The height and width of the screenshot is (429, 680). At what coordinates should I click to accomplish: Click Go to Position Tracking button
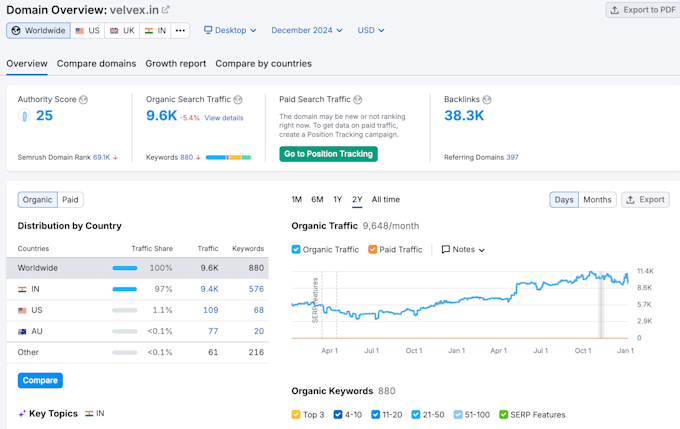328,154
